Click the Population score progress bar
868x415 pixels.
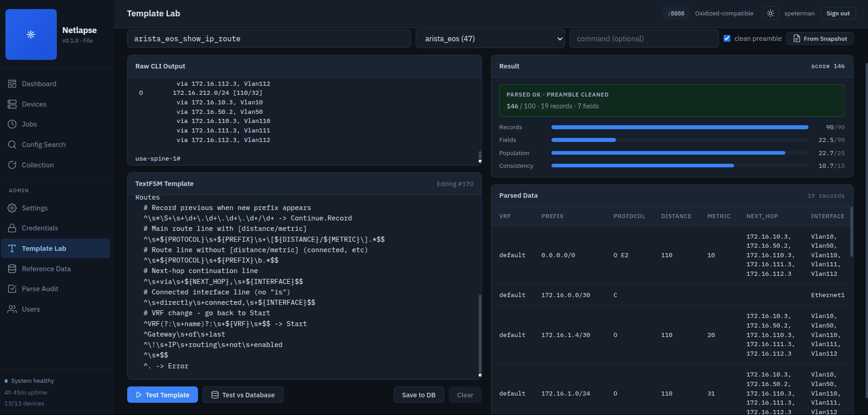pos(680,153)
